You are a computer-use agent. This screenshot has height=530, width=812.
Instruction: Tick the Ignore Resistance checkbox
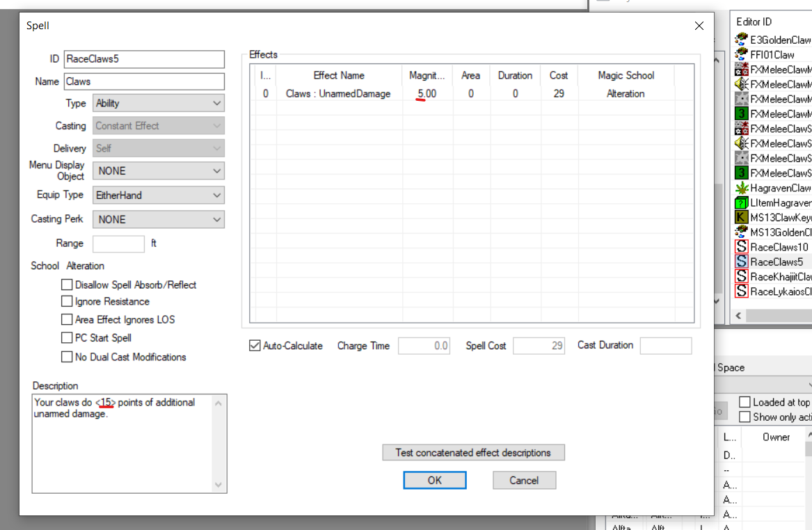coord(67,301)
